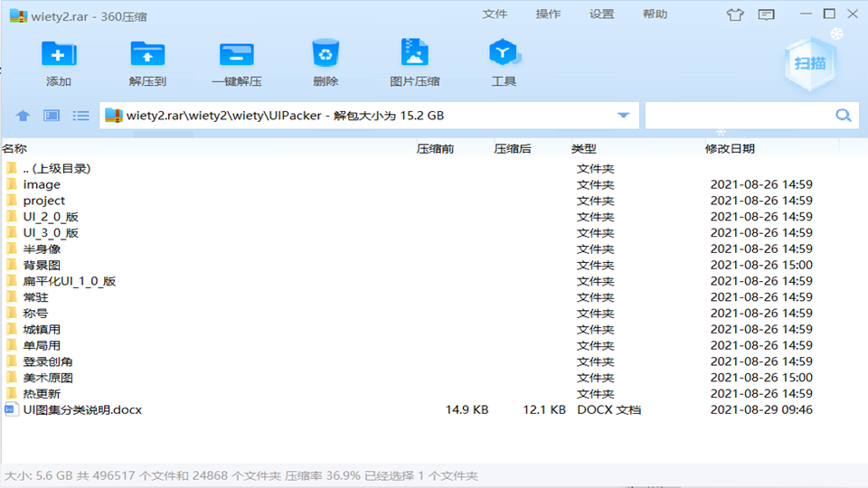Select the 单局用 folder
Image resolution: width=868 pixels, height=488 pixels.
pos(434,345)
